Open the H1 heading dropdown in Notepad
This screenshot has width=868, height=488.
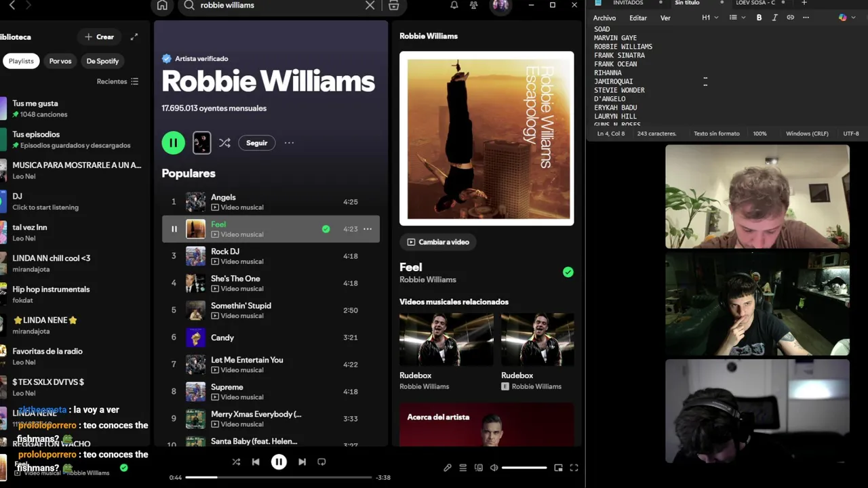pos(710,18)
